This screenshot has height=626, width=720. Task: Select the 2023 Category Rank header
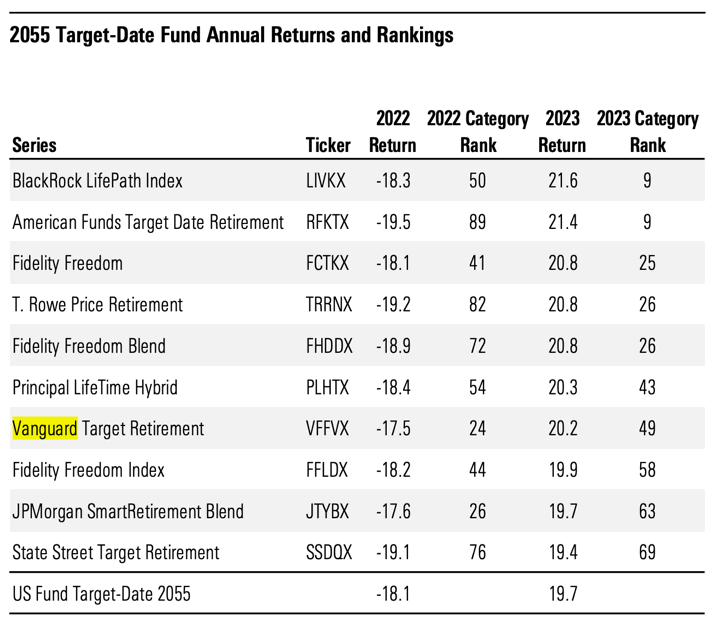pyautogui.click(x=647, y=132)
